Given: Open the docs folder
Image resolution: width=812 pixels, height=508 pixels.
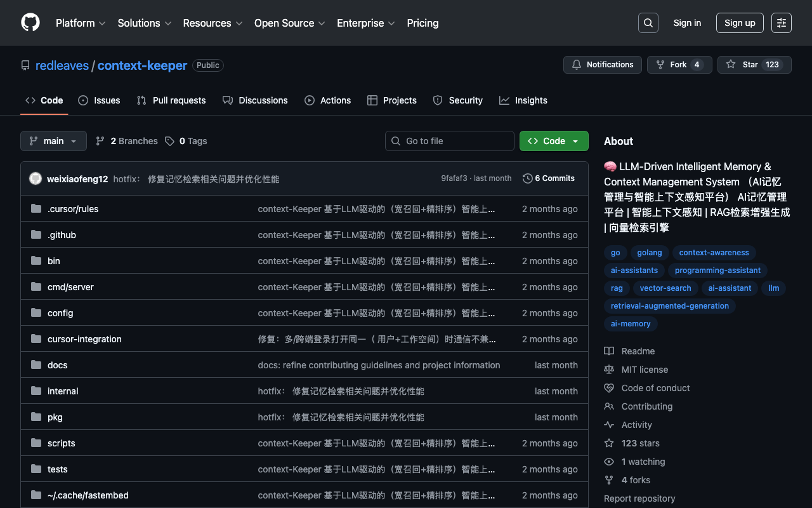Looking at the screenshot, I should point(57,365).
